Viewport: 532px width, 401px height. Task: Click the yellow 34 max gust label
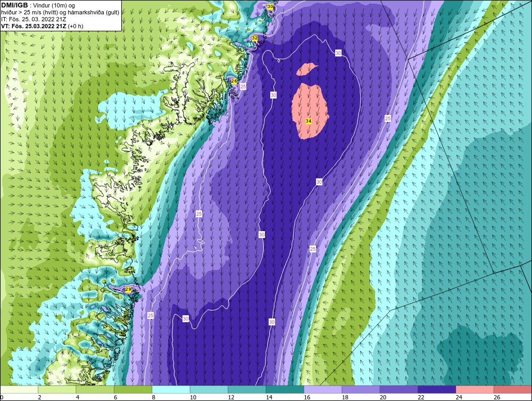click(x=309, y=121)
